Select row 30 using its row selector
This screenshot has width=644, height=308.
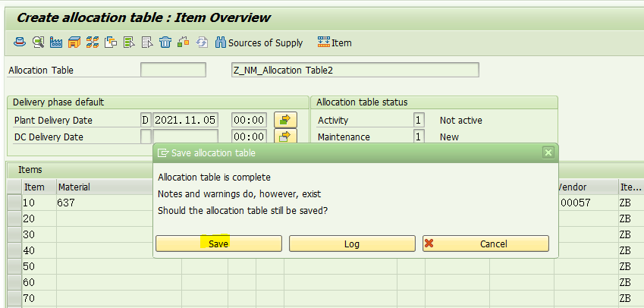click(x=14, y=234)
